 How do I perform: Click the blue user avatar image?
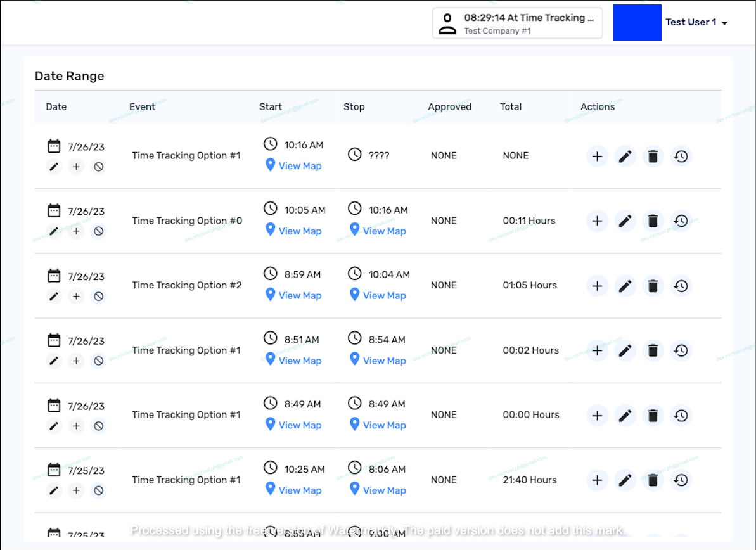[637, 23]
